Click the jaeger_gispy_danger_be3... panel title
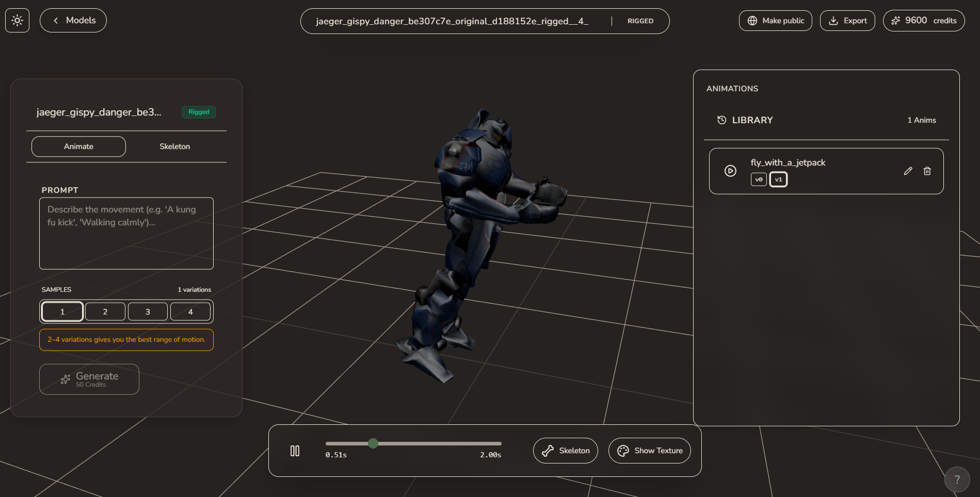 pyautogui.click(x=99, y=112)
